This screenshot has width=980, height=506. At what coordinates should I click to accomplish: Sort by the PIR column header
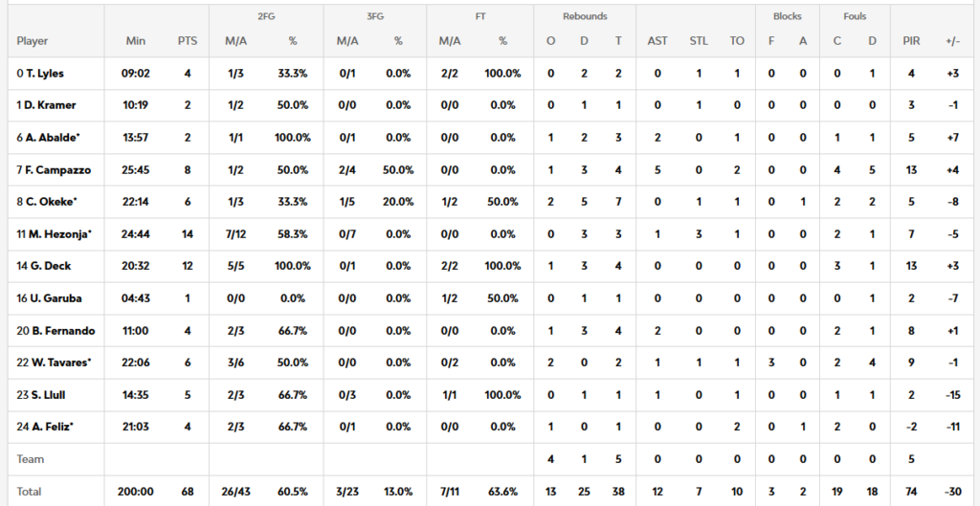[911, 41]
